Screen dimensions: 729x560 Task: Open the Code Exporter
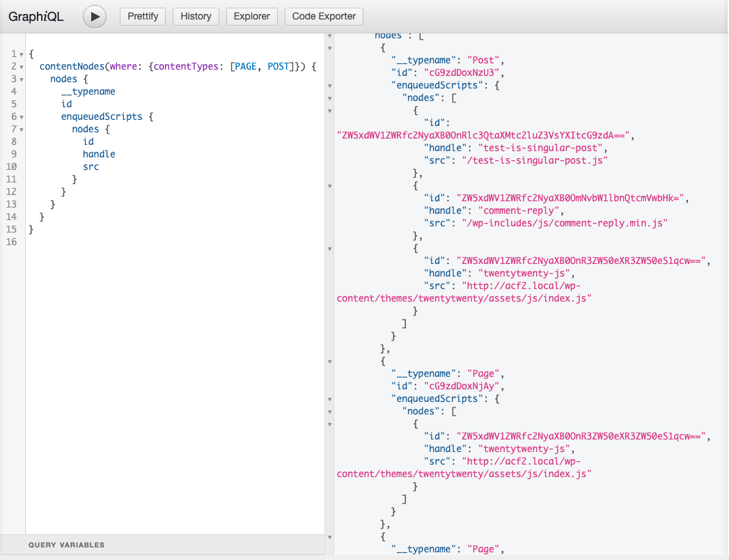(x=324, y=16)
